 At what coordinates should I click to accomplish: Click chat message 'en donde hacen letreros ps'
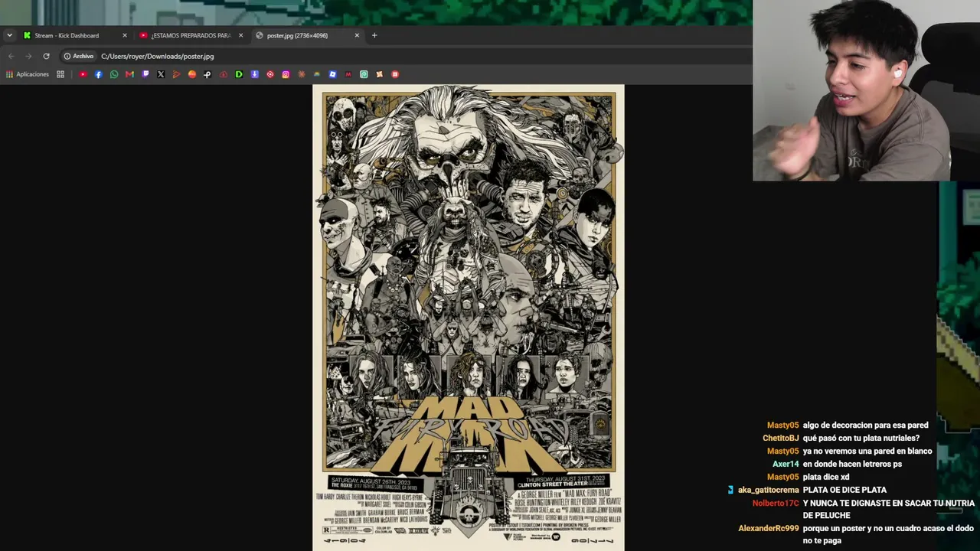pos(852,465)
